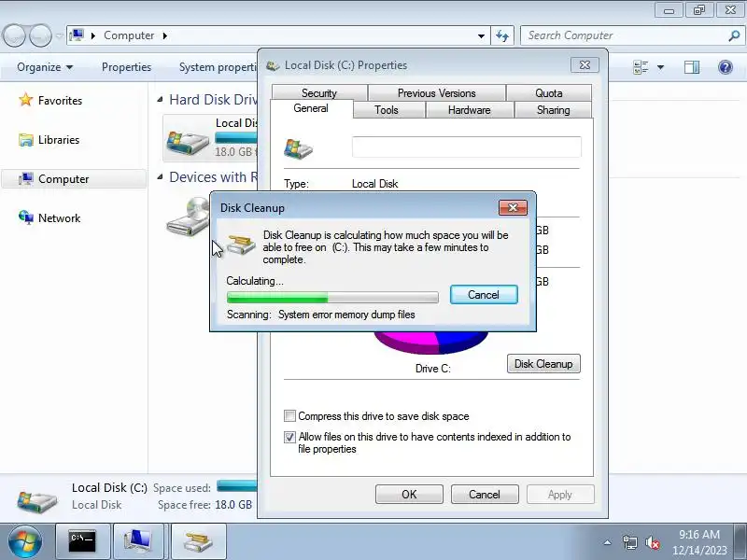The image size is (747, 560).
Task: Expand arrow before Computer in address bar
Action: pos(93,35)
